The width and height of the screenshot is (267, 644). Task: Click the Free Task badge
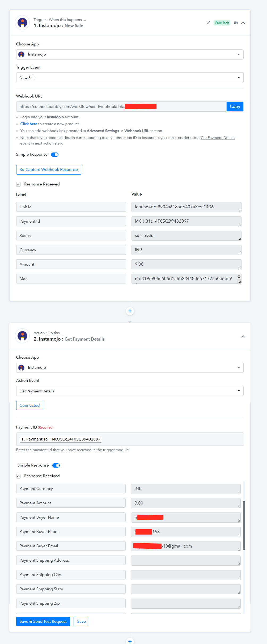click(222, 23)
